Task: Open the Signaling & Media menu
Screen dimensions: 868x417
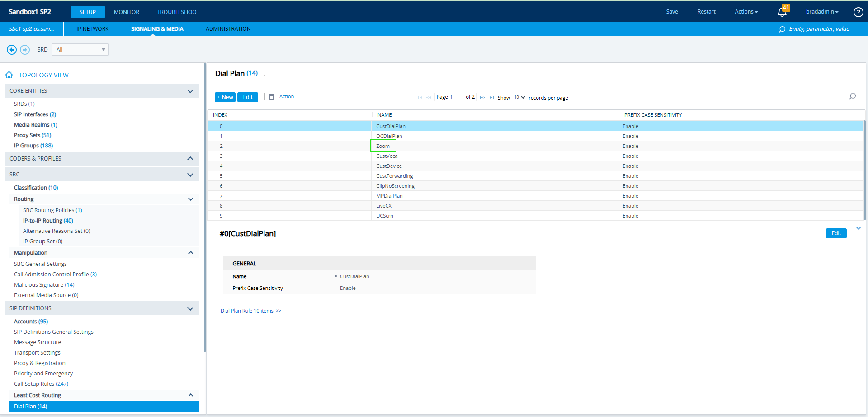Action: [157, 29]
